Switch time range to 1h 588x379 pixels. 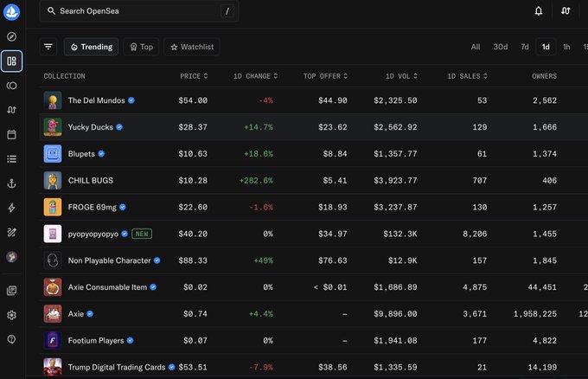[566, 47]
